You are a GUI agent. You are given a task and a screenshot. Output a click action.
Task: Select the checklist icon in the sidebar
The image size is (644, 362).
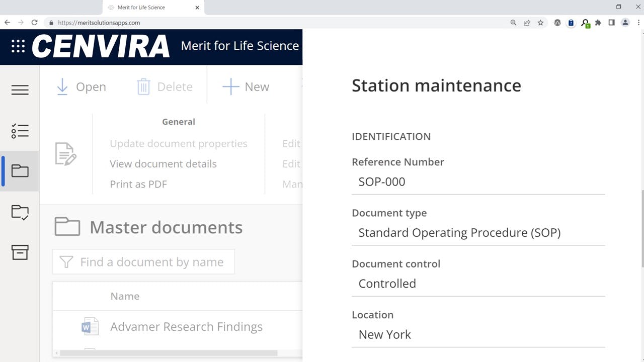coord(20,131)
